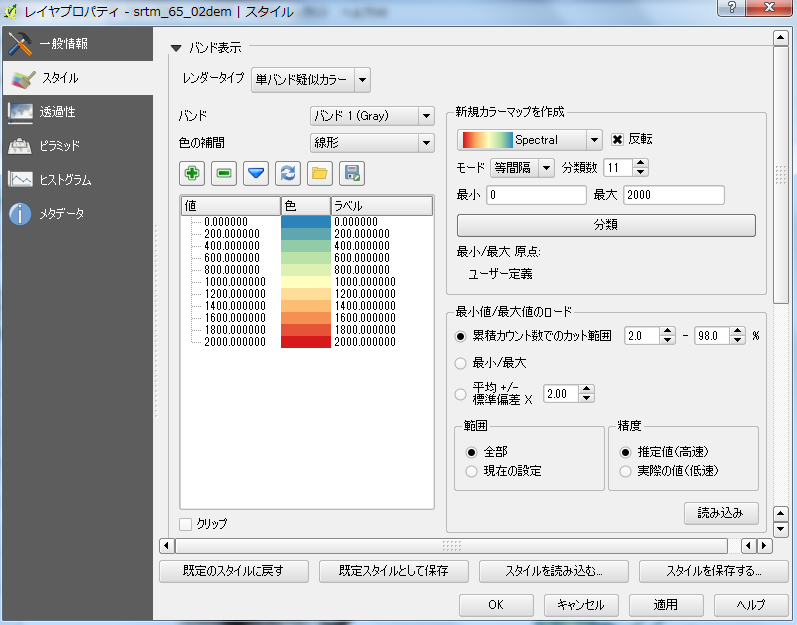Increase the 98.0 upper cut percentage
The image size is (797, 625).
click(738, 331)
